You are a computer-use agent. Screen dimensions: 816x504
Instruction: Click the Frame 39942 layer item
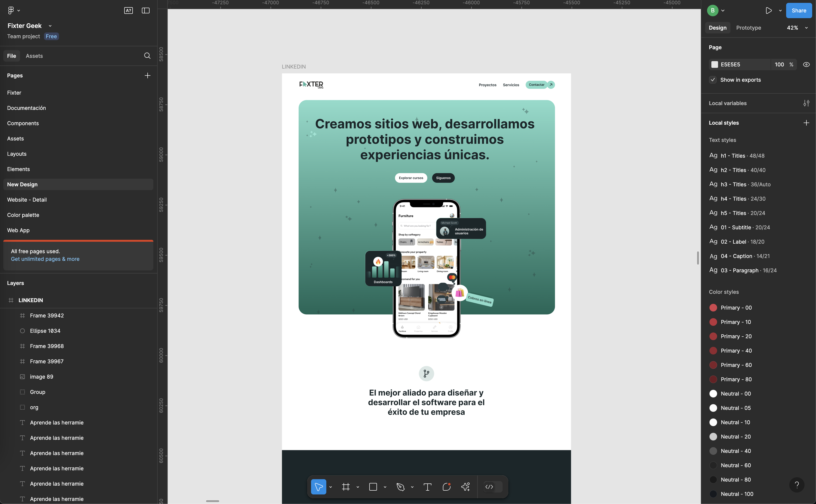click(x=47, y=315)
